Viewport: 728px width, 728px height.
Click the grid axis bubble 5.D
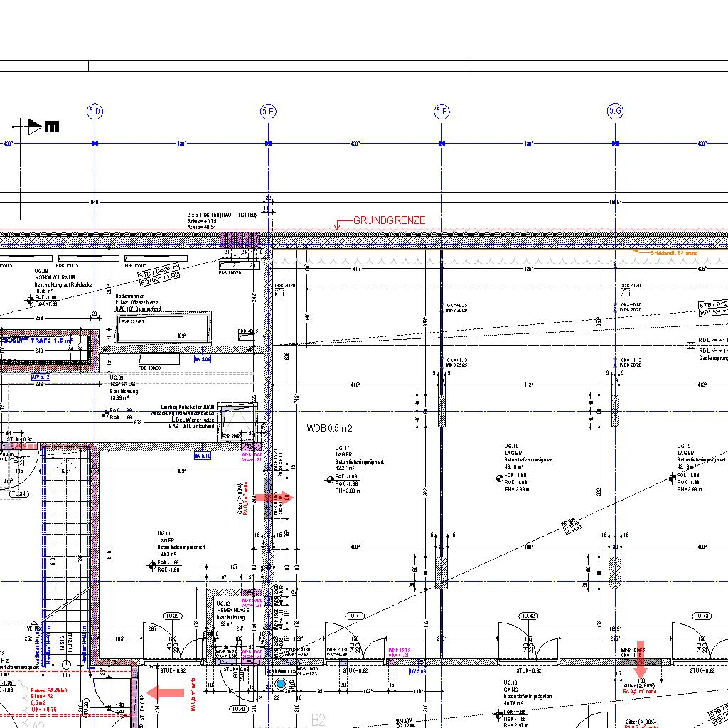[95, 111]
